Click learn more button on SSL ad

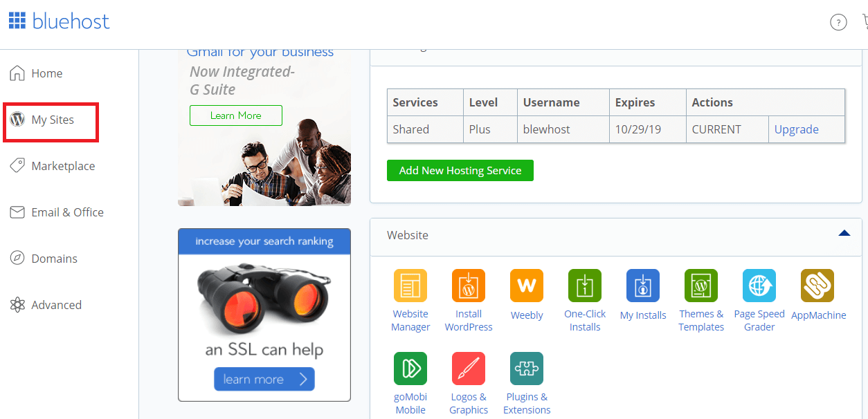(264, 379)
